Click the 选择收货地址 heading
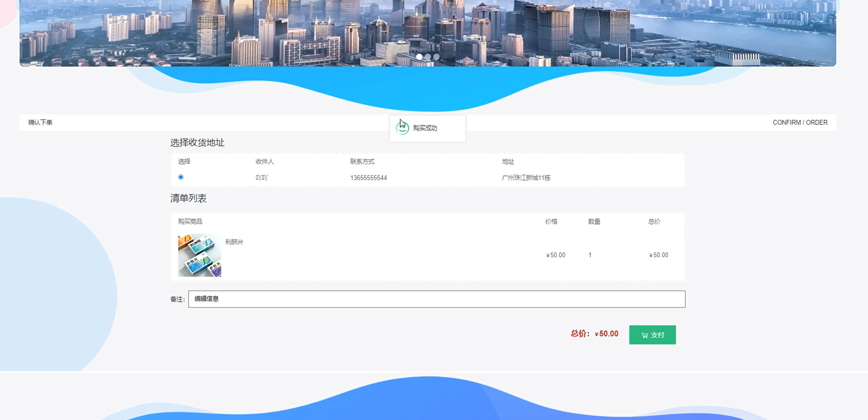868x420 pixels. click(197, 143)
